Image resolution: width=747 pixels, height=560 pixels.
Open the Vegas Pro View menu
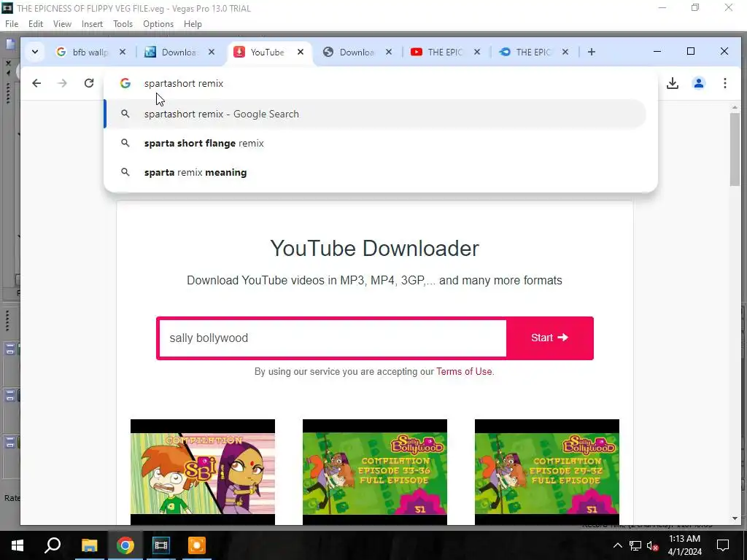[x=62, y=24]
